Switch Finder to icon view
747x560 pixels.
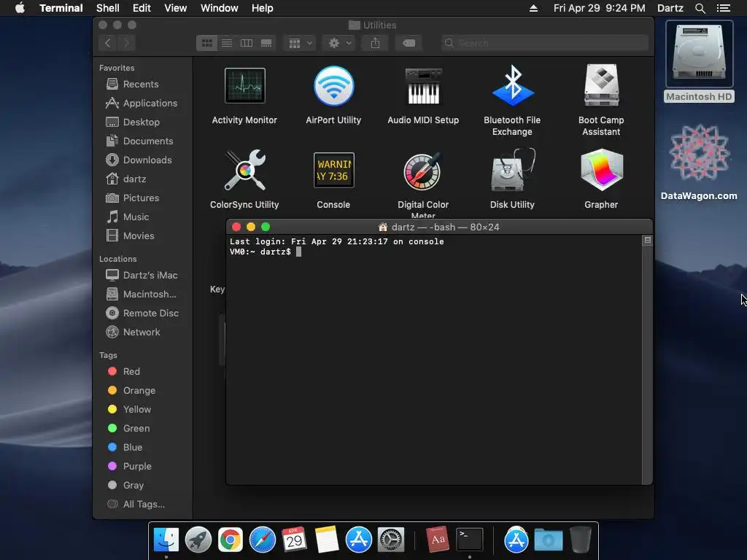click(206, 43)
